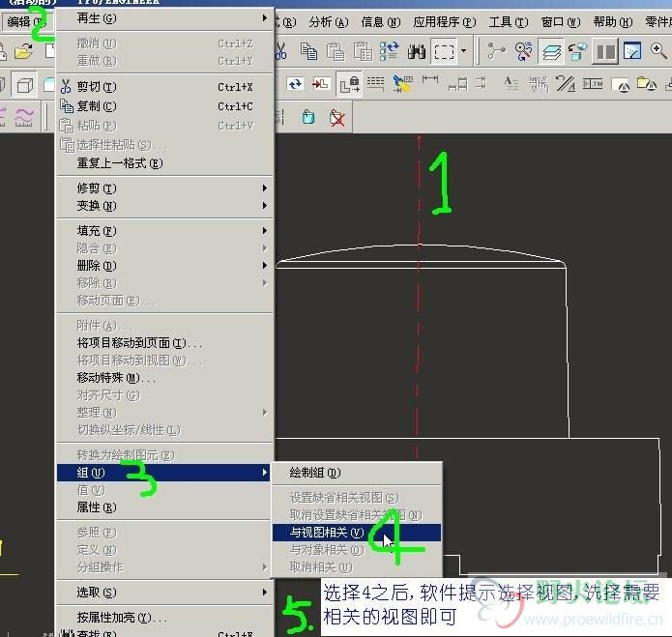
Task: Select 属性(R) menu entry
Action: (164, 507)
